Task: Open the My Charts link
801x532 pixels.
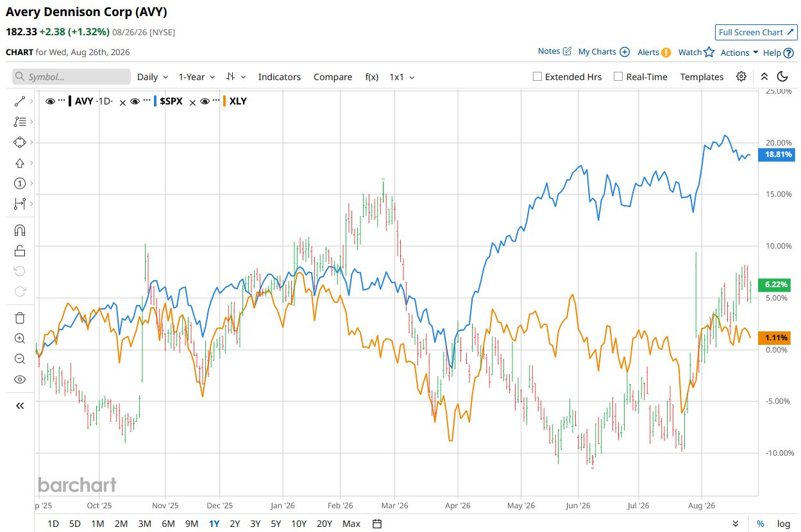Action: 604,52
